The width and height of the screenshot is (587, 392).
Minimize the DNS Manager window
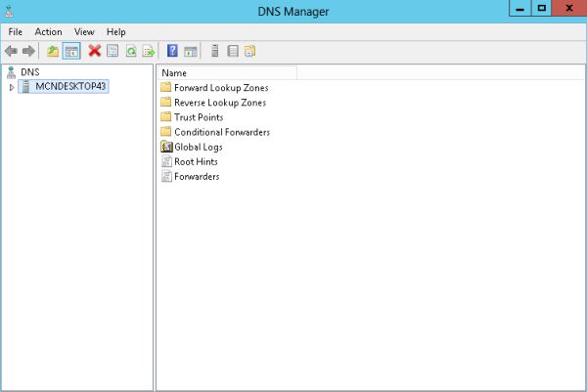(x=520, y=8)
